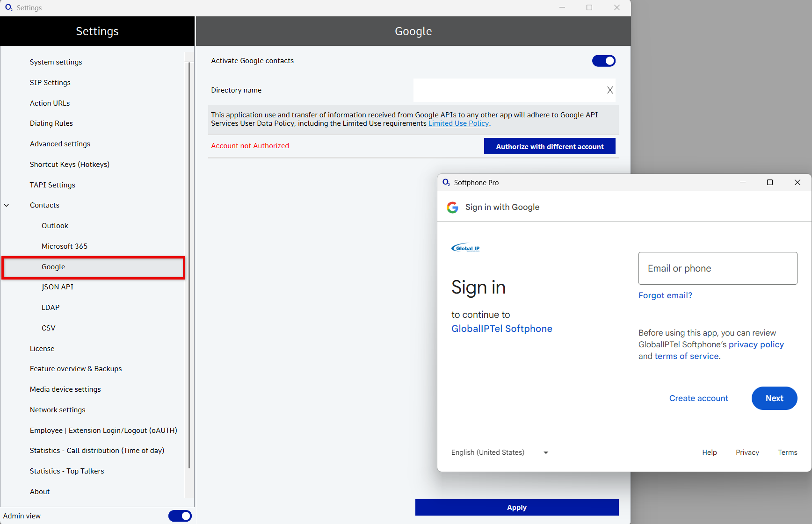This screenshot has height=524, width=812.
Task: Close the Softphone Pro sign-in window
Action: click(797, 182)
